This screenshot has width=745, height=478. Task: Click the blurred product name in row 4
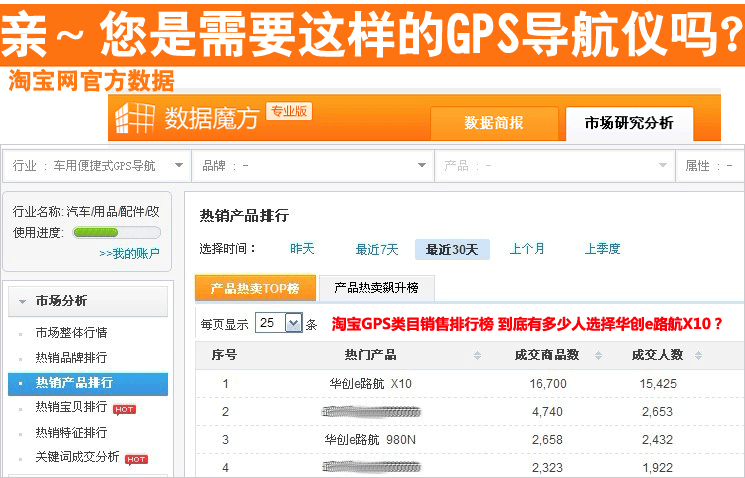371,468
